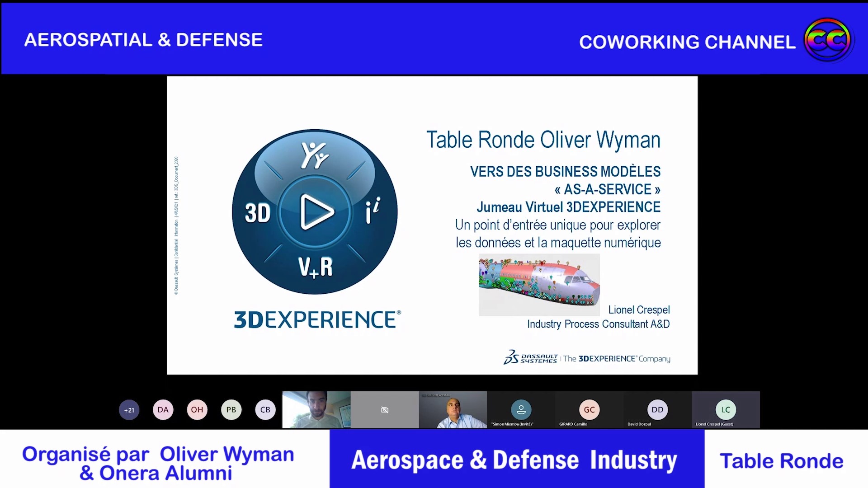Viewport: 868px width, 488px height.
Task: Click The 3DEXPERIENCE Company tagline
Action: tap(617, 359)
